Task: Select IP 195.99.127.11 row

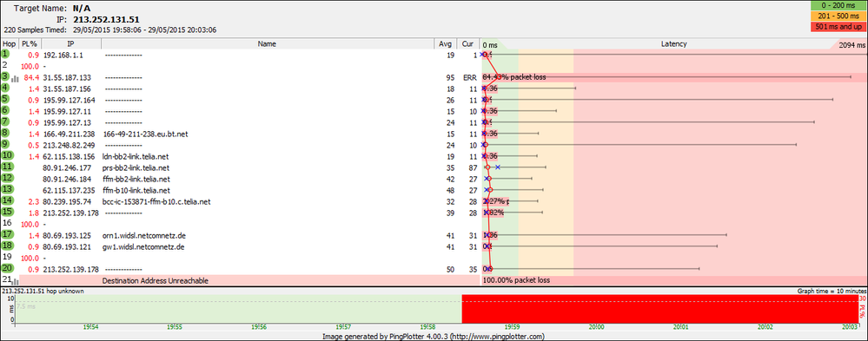Action: (67, 111)
